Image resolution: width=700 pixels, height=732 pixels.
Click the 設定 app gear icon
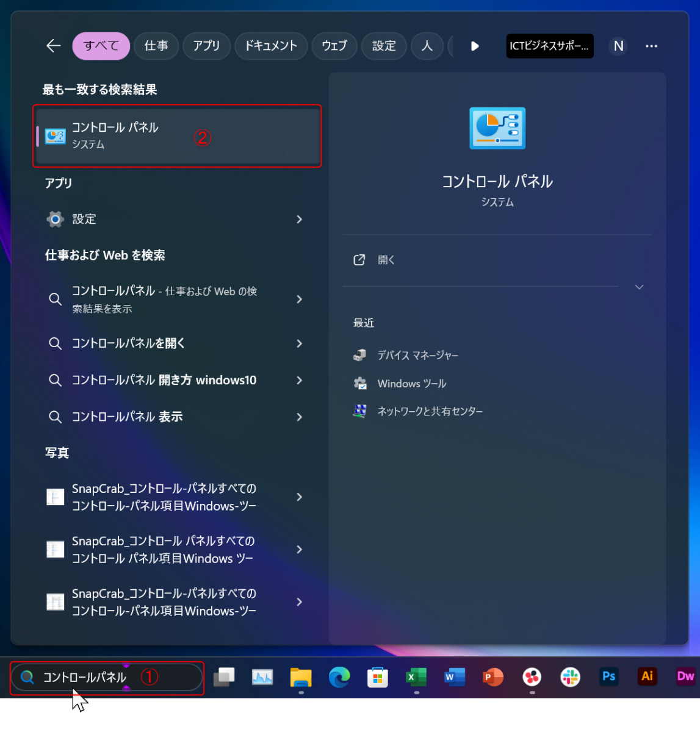point(55,219)
